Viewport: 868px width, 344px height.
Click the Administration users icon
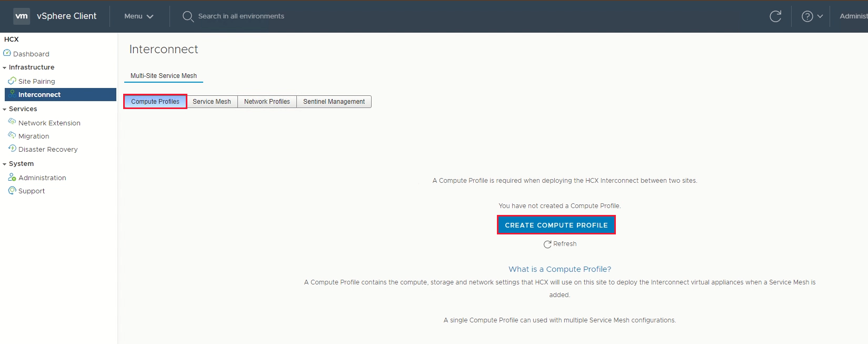(12, 177)
